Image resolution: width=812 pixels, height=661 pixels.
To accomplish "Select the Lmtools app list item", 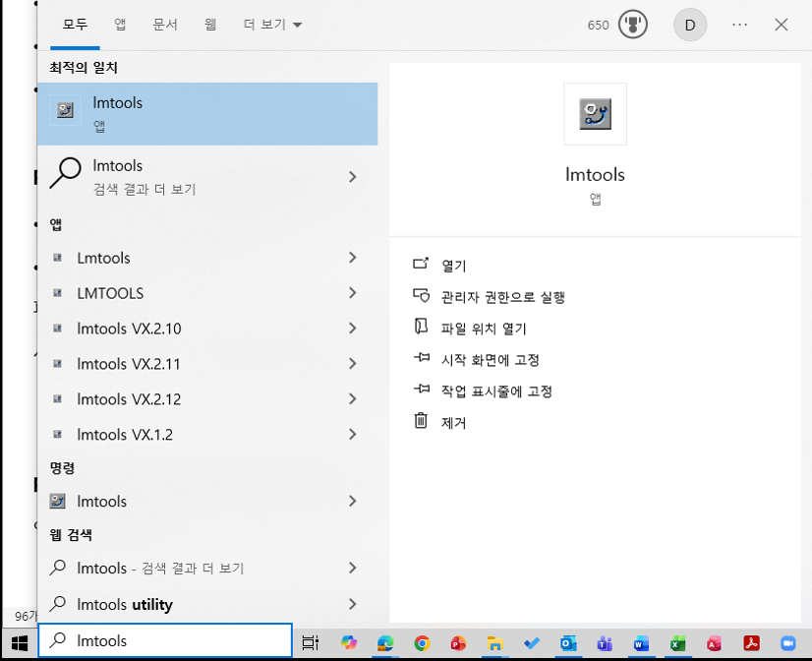I will 207,258.
